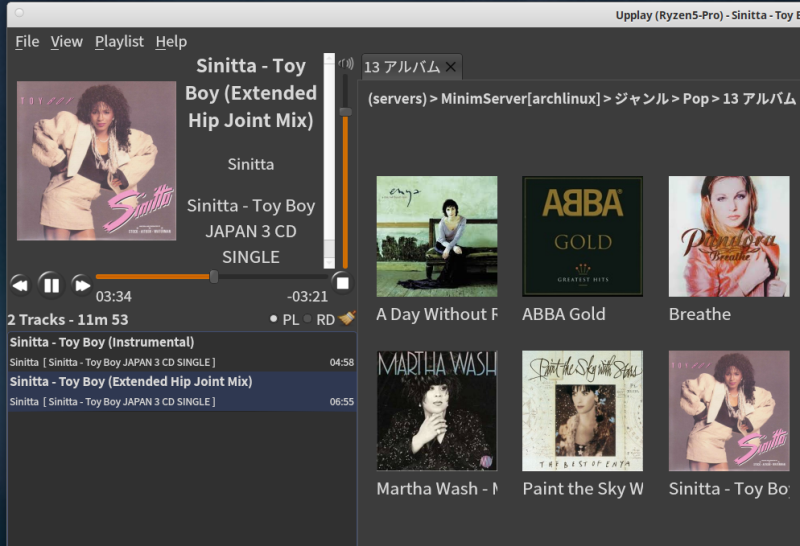Select the RD radio button
The image size is (800, 546).
307,319
